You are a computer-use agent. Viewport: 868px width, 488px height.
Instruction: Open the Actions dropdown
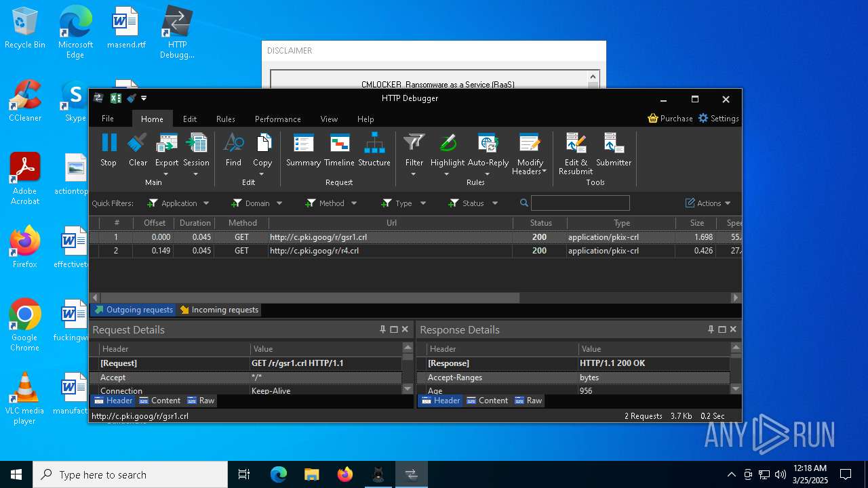click(x=708, y=203)
